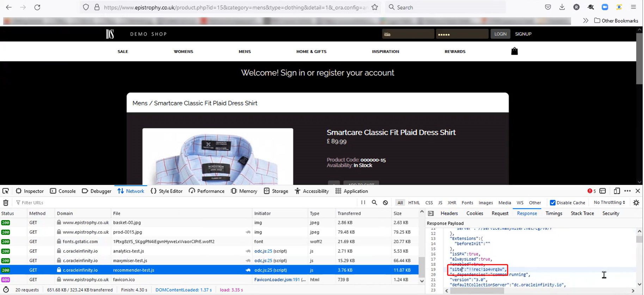Open Firefox application menu

pos(633,7)
